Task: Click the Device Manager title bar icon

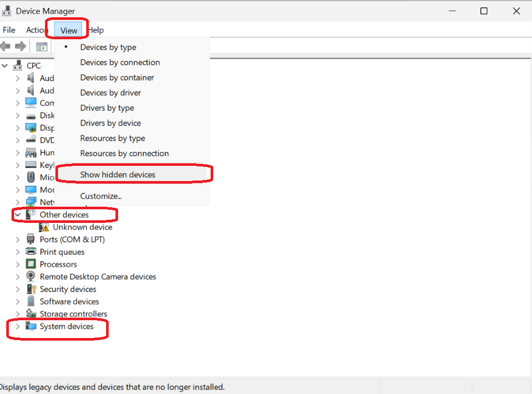Action: click(x=6, y=11)
